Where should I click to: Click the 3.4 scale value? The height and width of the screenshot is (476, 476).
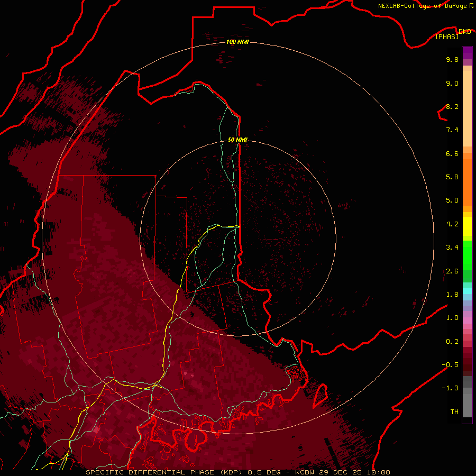[452, 248]
